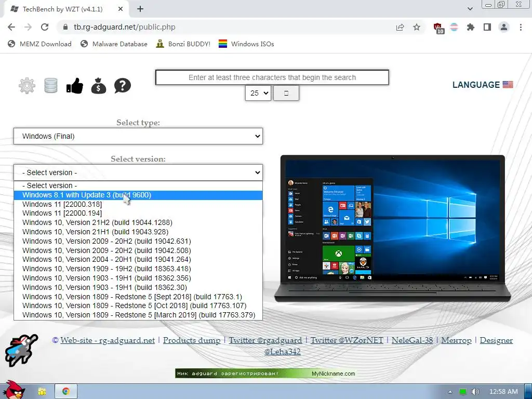This screenshot has height=399, width=532.
Task: Click the thumbs-up icon
Action: click(75, 86)
